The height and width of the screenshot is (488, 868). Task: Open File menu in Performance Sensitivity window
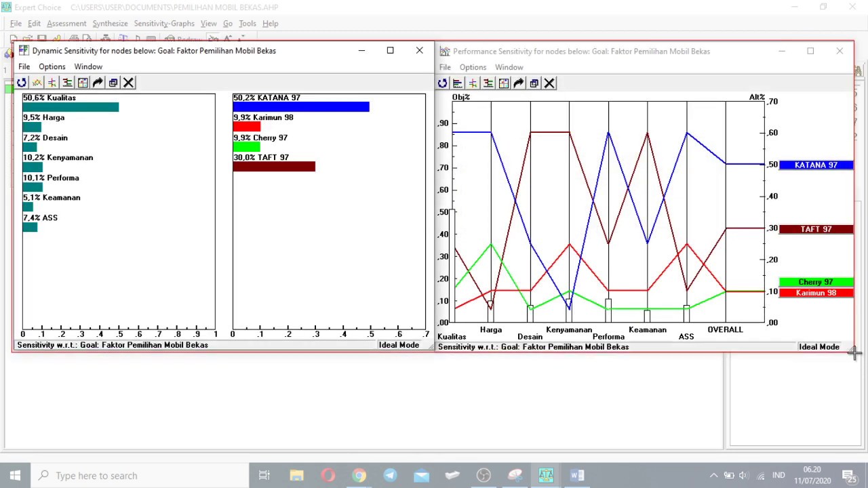point(445,67)
